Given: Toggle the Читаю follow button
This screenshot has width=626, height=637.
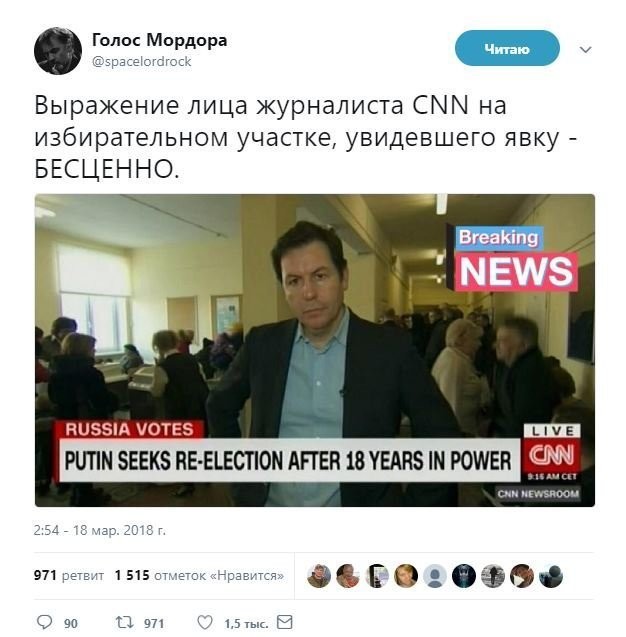Looking at the screenshot, I should (x=507, y=48).
